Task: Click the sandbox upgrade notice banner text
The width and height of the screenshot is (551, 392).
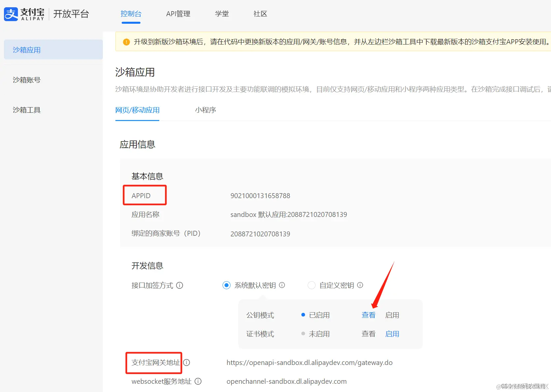Action: [342, 42]
